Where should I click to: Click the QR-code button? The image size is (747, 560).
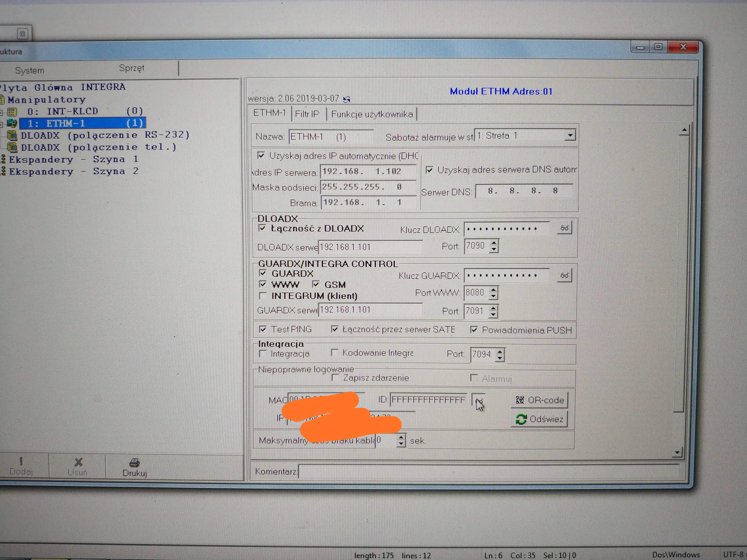[540, 400]
